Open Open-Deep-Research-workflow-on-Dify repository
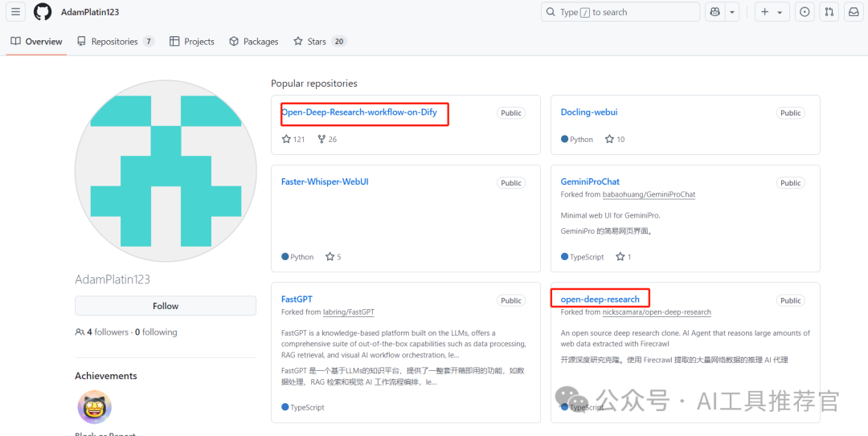This screenshot has width=868, height=436. click(358, 112)
